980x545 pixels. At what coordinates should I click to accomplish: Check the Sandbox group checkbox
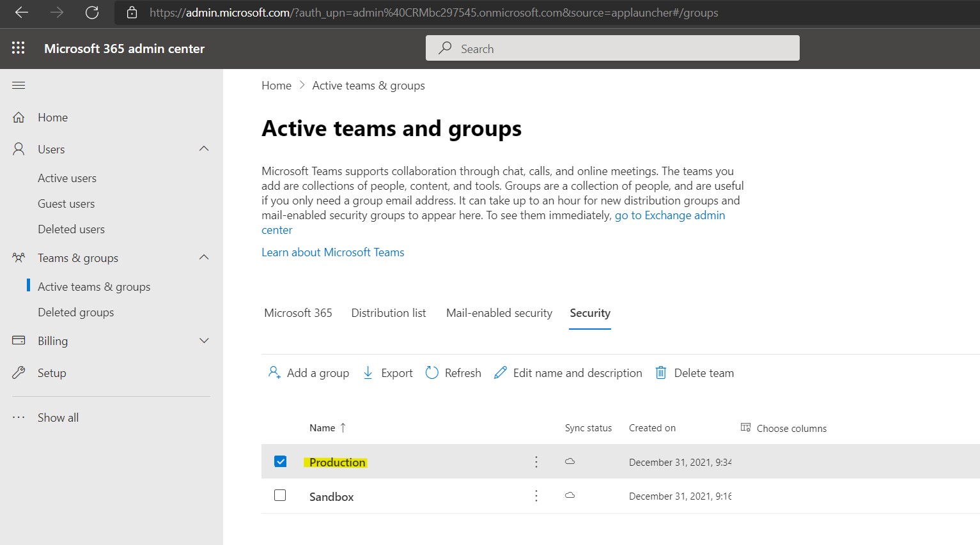click(280, 495)
